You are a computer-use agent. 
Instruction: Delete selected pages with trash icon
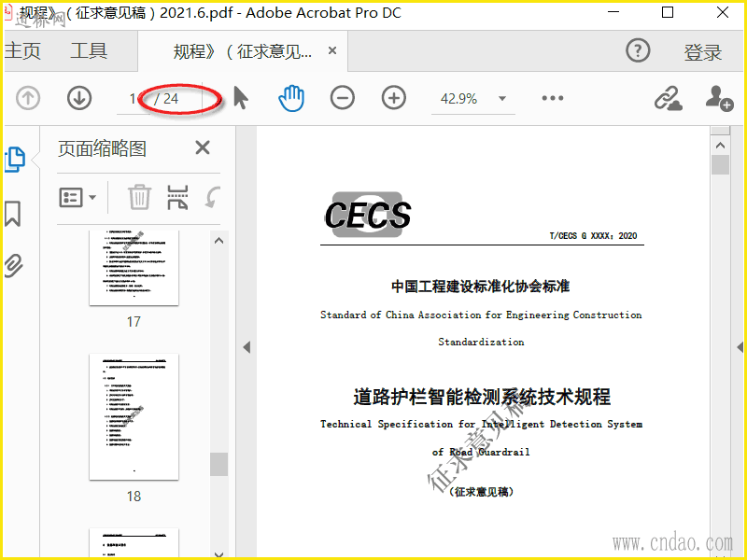139,197
